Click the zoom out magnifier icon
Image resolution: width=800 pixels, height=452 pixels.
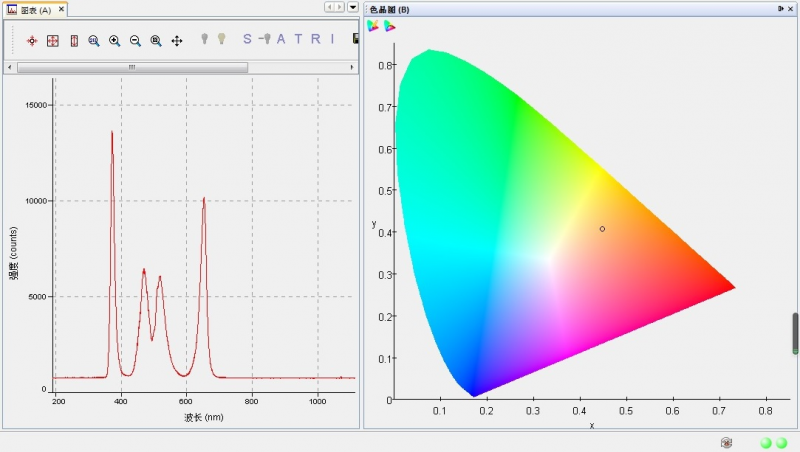click(x=135, y=41)
